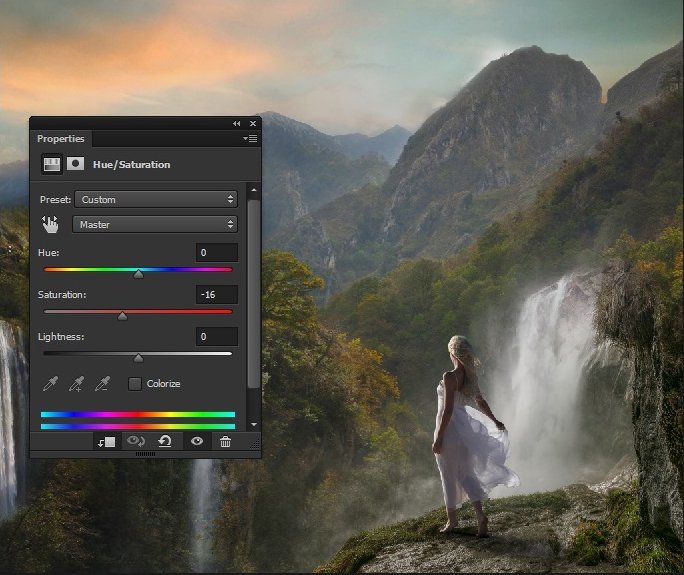
Task: Clip the adjustment to the layer below
Action: click(x=106, y=441)
